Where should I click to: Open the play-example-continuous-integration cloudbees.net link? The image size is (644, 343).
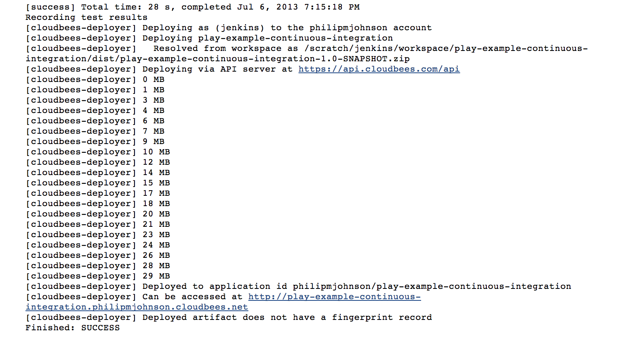click(x=334, y=297)
